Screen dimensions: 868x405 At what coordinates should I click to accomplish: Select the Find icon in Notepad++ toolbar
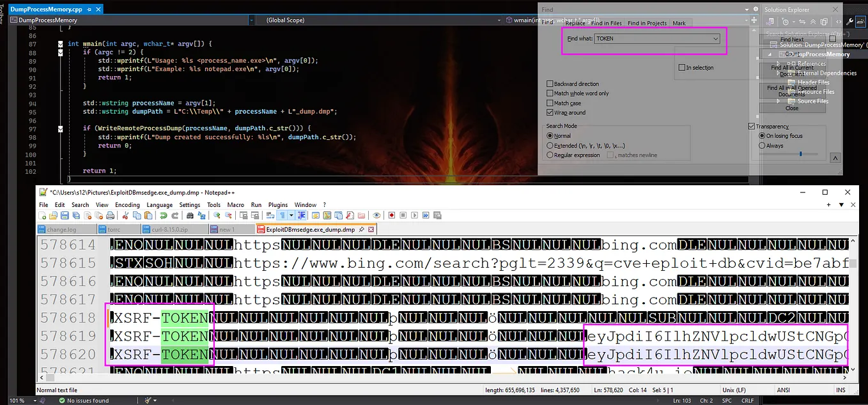point(189,214)
